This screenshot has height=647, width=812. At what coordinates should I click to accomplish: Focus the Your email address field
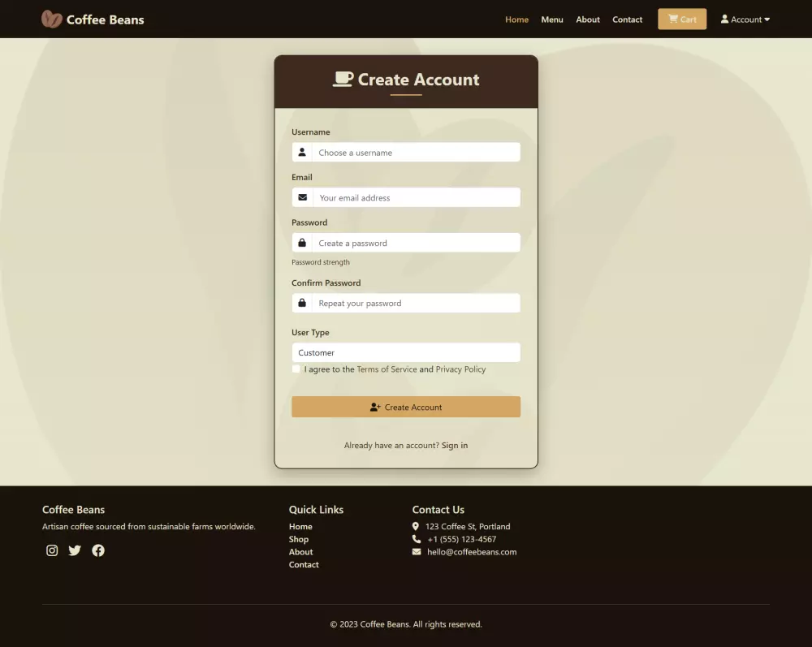click(417, 197)
